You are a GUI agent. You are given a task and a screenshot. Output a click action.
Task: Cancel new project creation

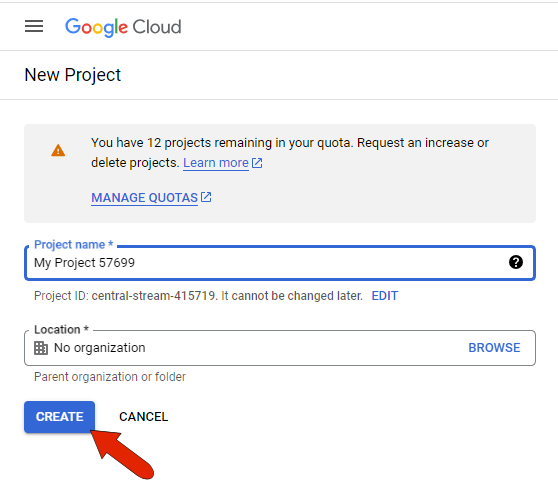point(143,417)
